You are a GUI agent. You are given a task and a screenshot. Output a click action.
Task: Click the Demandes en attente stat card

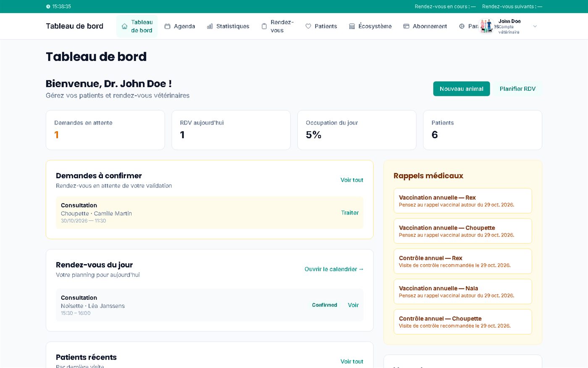[x=105, y=130]
